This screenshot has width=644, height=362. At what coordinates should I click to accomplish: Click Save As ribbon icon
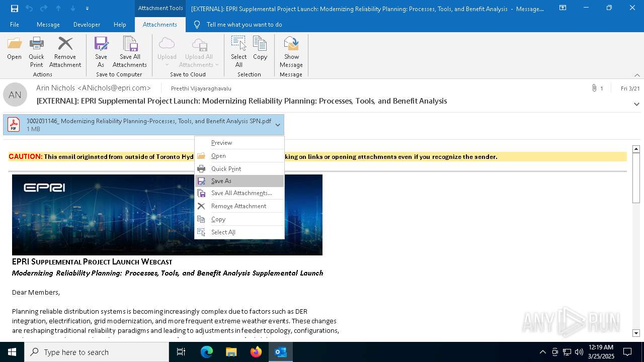(101, 52)
